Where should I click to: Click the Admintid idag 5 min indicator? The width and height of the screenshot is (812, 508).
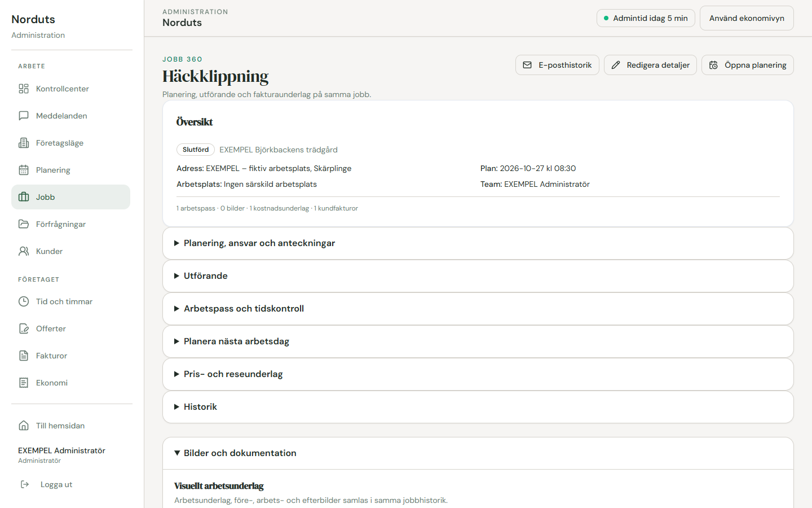coord(646,18)
